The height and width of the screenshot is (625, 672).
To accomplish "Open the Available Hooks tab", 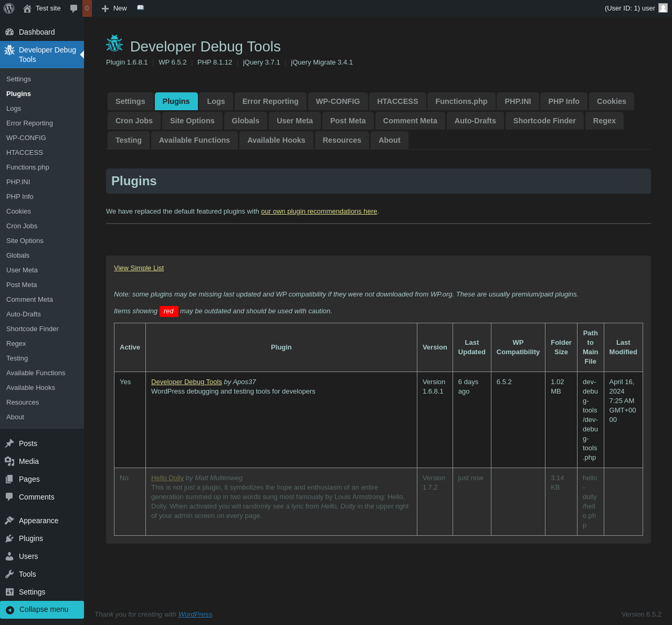I will tap(276, 140).
